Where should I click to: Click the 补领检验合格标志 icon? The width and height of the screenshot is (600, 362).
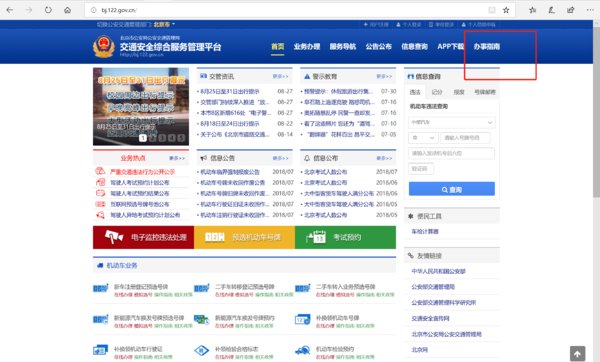(x=202, y=350)
